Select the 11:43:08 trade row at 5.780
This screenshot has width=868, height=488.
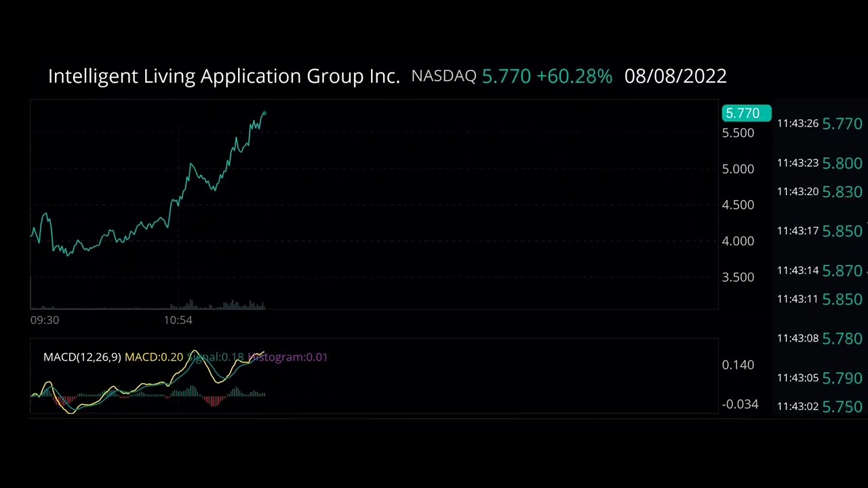pos(820,338)
